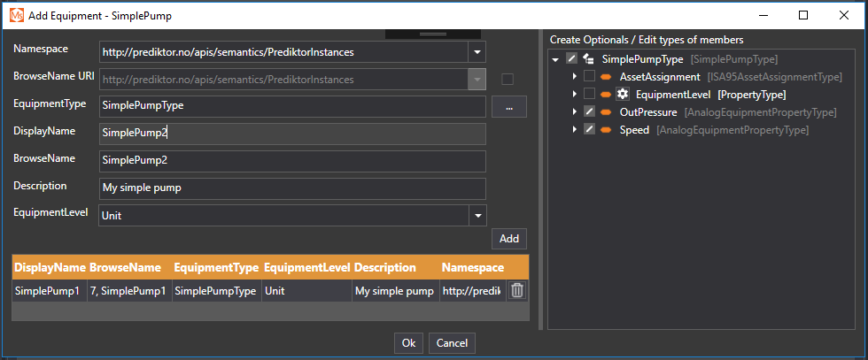Viewport: 868px width, 360px height.
Task: Click the Ok button
Action: pyautogui.click(x=407, y=342)
